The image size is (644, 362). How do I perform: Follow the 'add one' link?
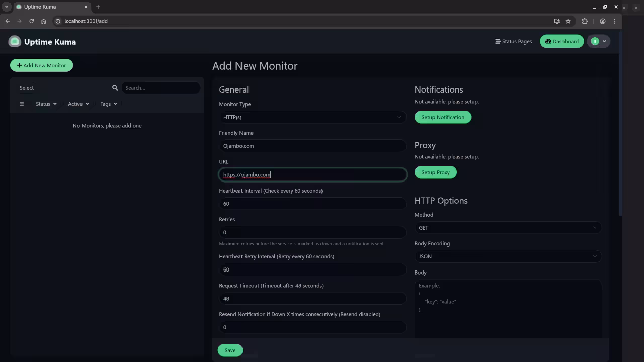click(132, 126)
